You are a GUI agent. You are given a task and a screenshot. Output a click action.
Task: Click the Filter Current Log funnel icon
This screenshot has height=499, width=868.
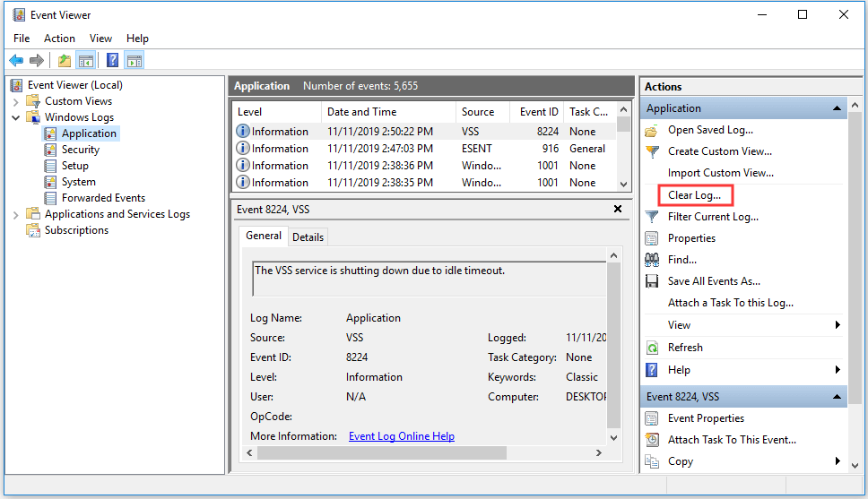(652, 217)
